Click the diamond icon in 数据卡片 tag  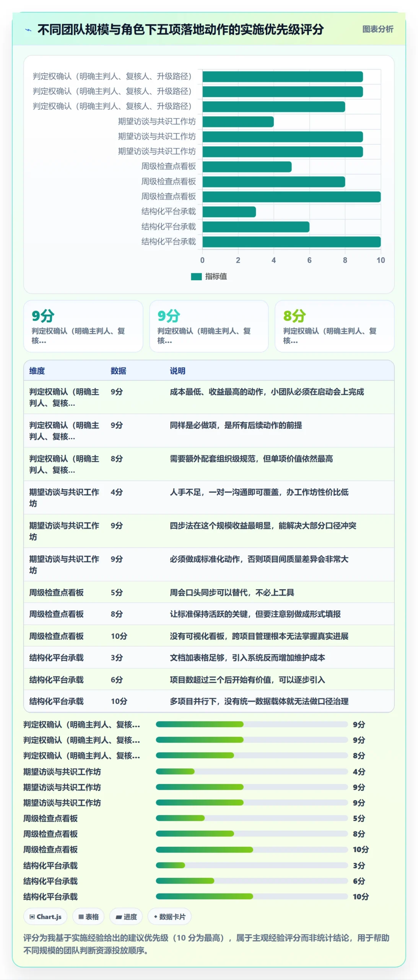click(155, 916)
